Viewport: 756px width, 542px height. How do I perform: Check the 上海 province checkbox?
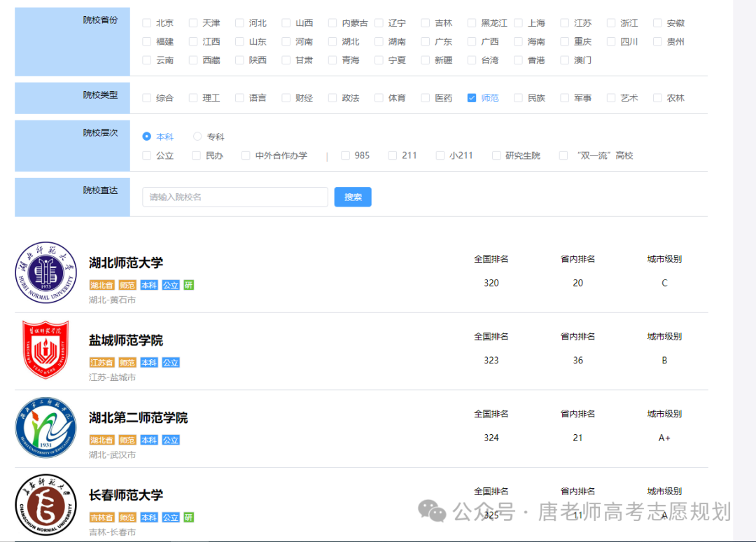pyautogui.click(x=518, y=22)
